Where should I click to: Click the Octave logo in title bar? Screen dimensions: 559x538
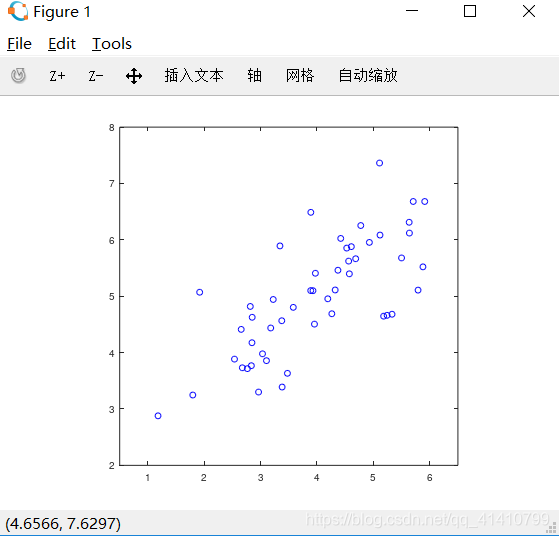pyautogui.click(x=18, y=11)
